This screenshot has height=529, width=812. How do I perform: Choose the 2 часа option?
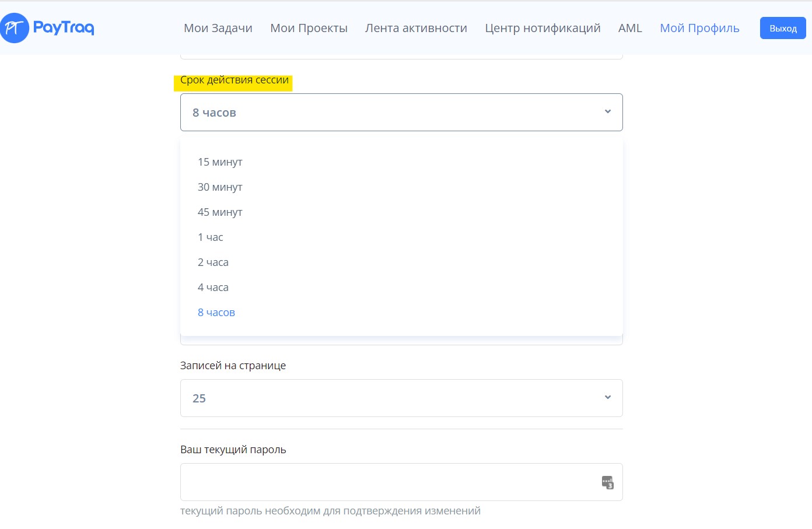(x=213, y=262)
